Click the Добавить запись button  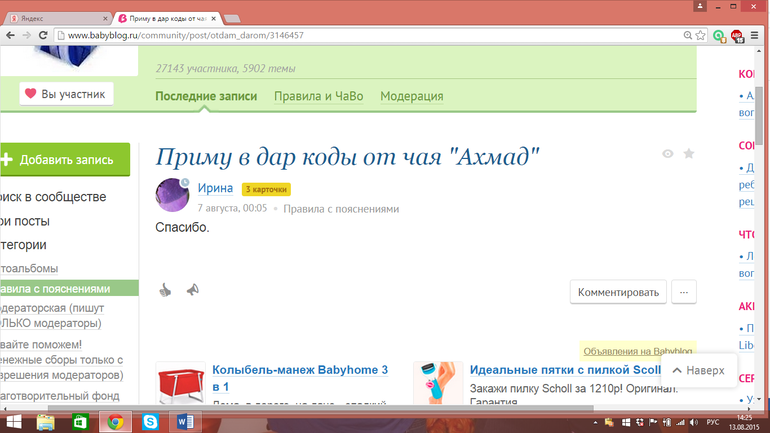65,160
